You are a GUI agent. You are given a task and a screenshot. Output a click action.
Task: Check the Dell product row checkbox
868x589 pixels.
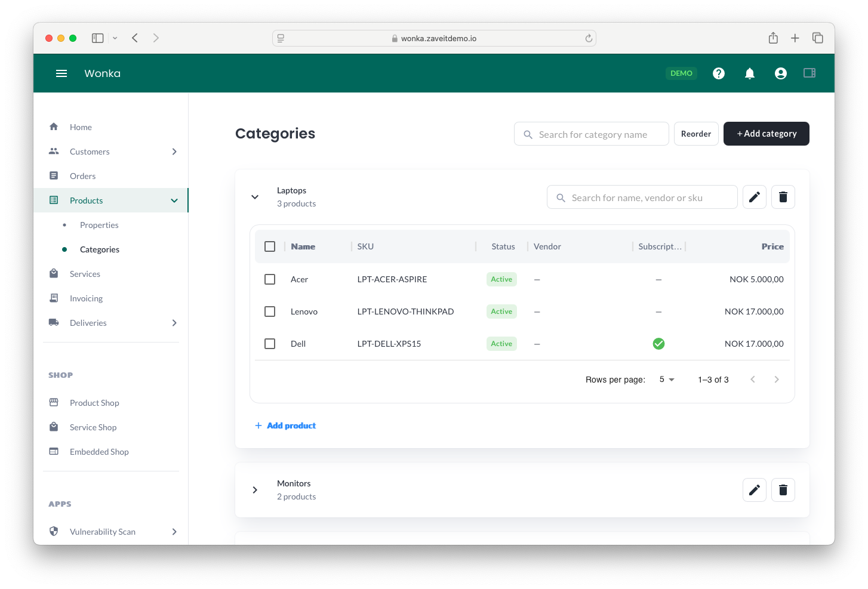pos(270,344)
